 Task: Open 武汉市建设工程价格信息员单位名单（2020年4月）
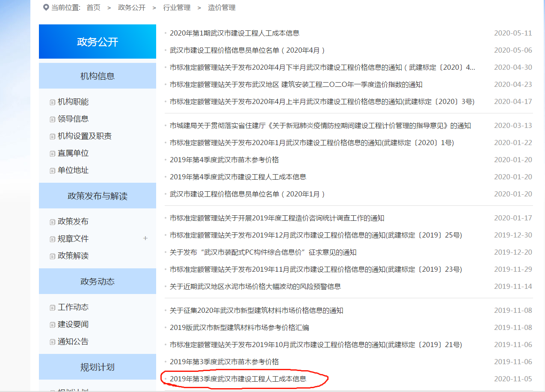[248, 50]
